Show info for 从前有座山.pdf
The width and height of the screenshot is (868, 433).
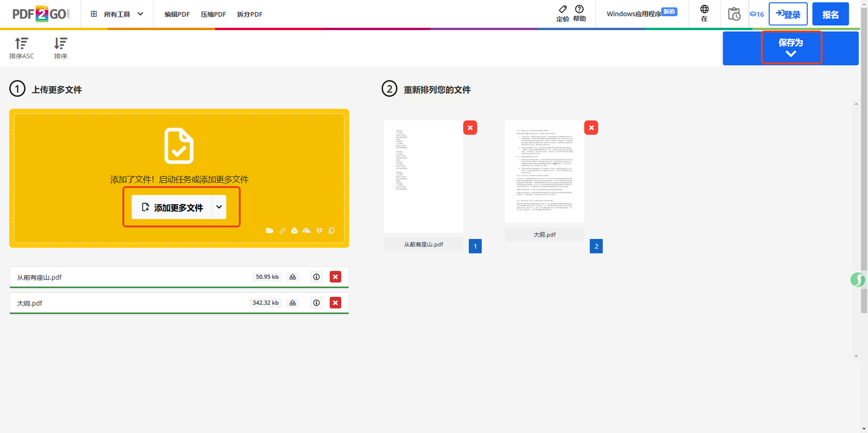click(316, 277)
